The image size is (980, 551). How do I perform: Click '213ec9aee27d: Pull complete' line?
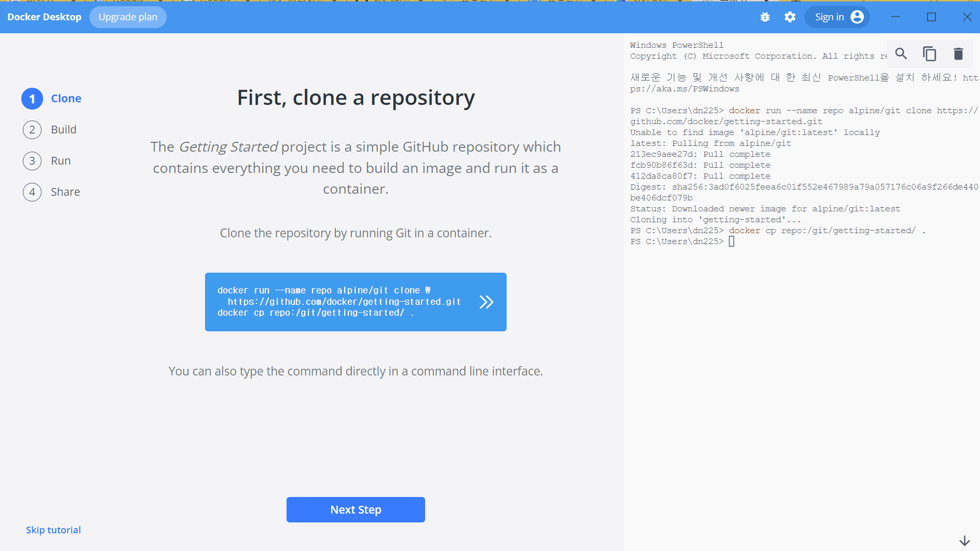700,154
